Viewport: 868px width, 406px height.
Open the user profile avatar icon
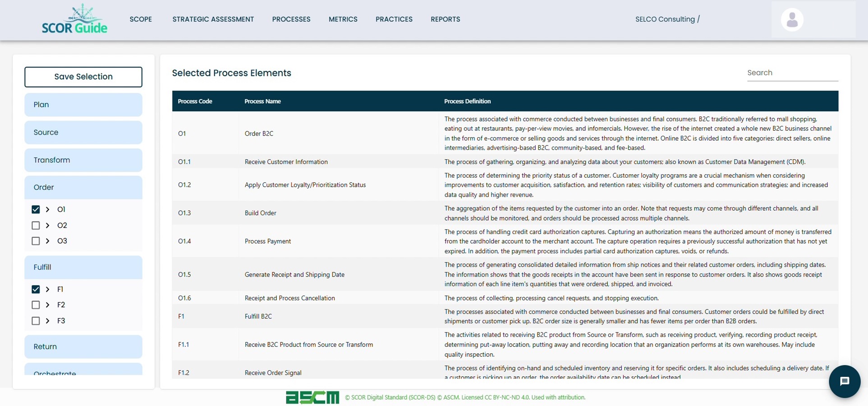click(x=792, y=20)
